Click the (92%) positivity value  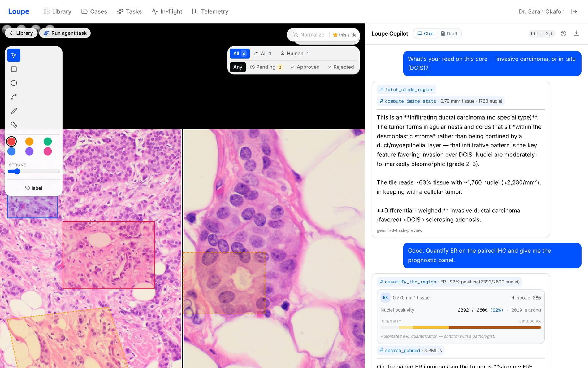[x=497, y=310]
